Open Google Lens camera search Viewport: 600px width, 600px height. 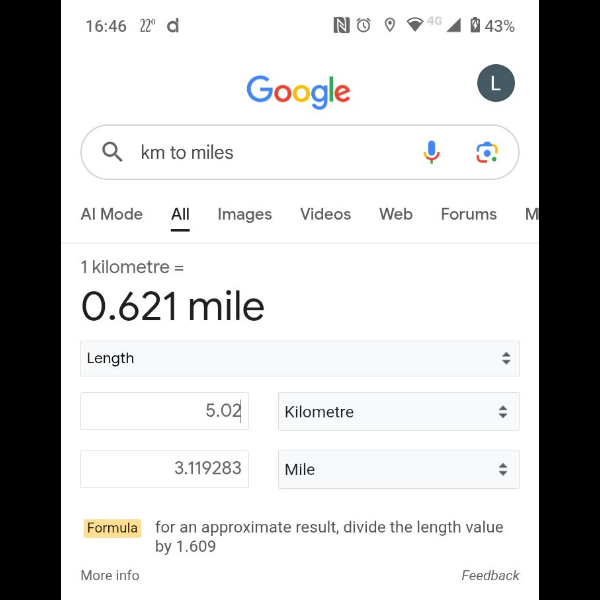pos(487,152)
